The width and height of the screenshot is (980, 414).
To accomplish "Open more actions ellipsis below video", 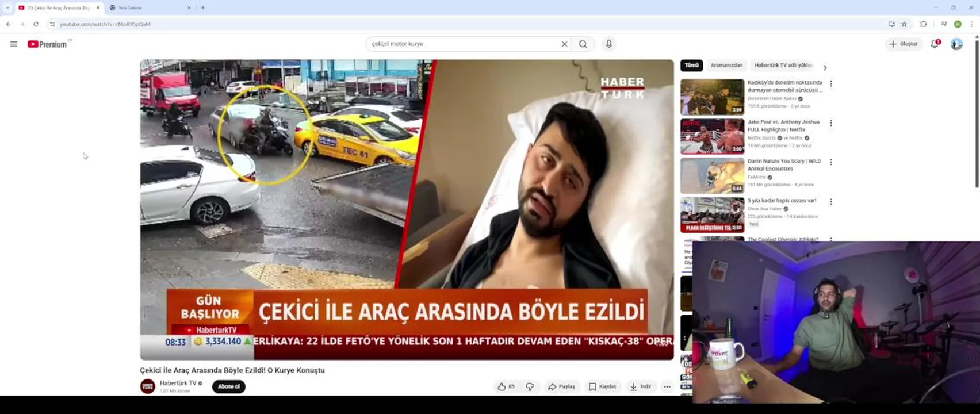I will pyautogui.click(x=667, y=386).
